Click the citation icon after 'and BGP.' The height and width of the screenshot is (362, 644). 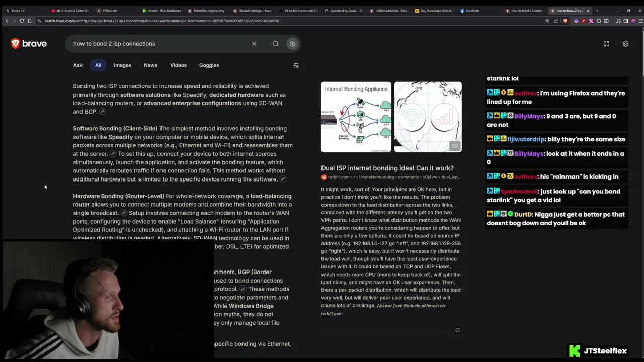click(102, 112)
